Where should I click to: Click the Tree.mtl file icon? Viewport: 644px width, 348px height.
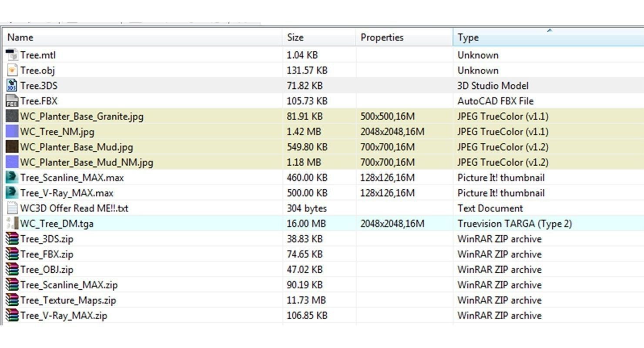click(12, 55)
